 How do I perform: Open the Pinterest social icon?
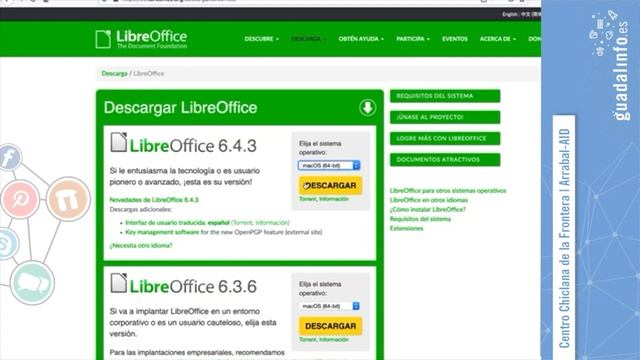click(20, 199)
